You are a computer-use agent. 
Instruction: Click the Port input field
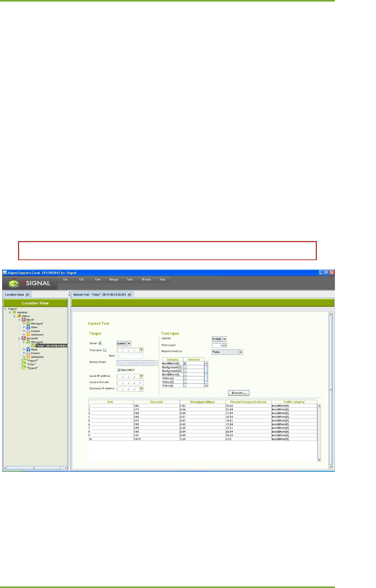pos(130,356)
